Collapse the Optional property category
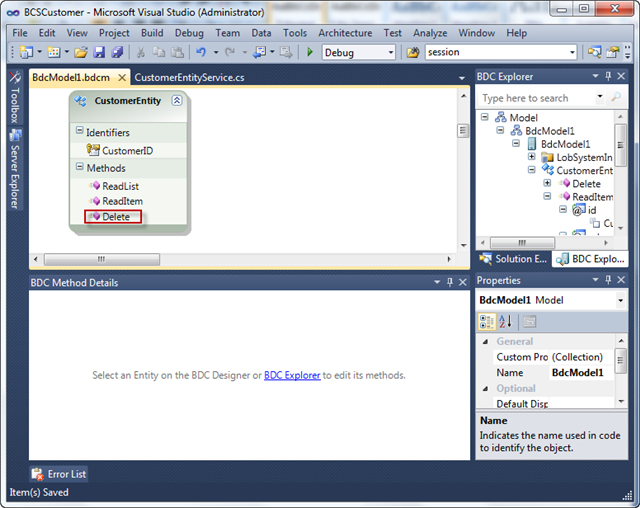This screenshot has height=508, width=640. tap(486, 388)
